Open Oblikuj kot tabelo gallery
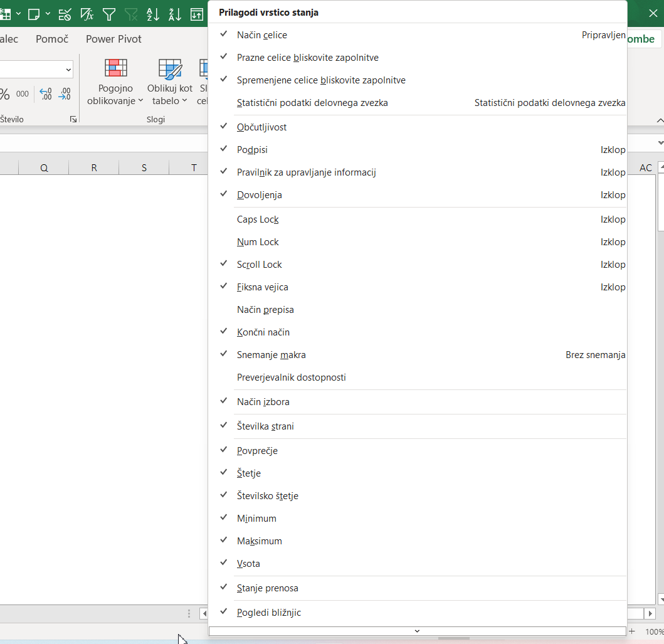The height and width of the screenshot is (644, 664). 170,82
